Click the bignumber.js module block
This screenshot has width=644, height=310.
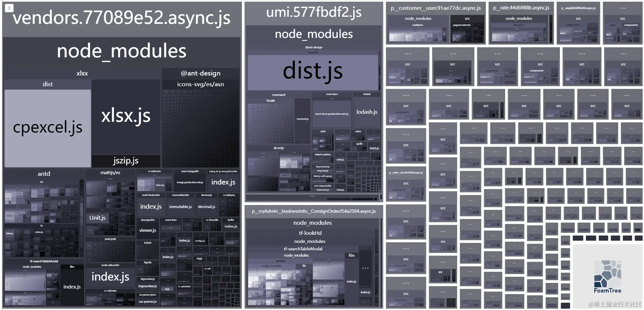coord(148,286)
